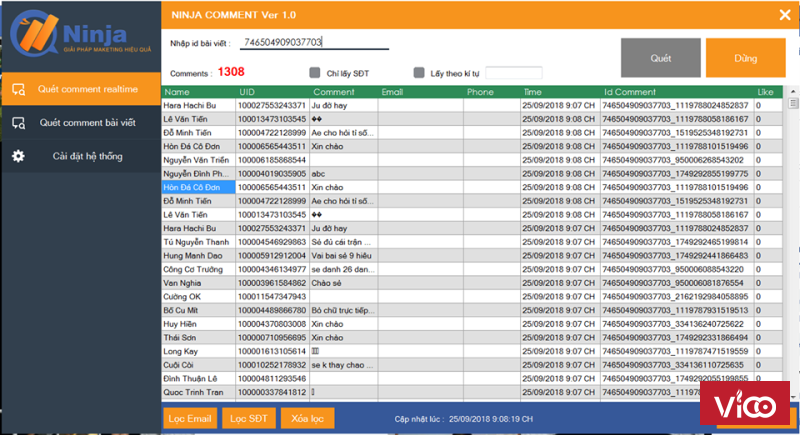The height and width of the screenshot is (435, 800).
Task: Select the Cường OK row
Action: [472, 297]
